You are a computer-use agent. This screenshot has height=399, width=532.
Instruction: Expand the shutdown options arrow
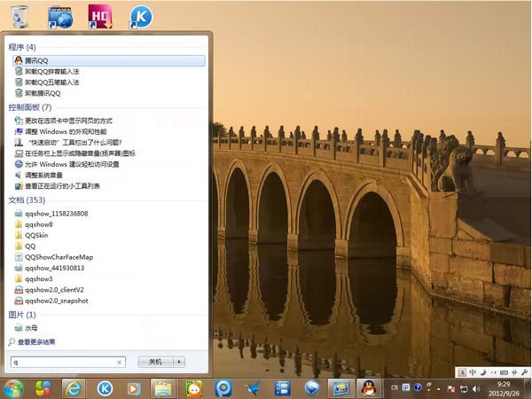click(x=180, y=362)
